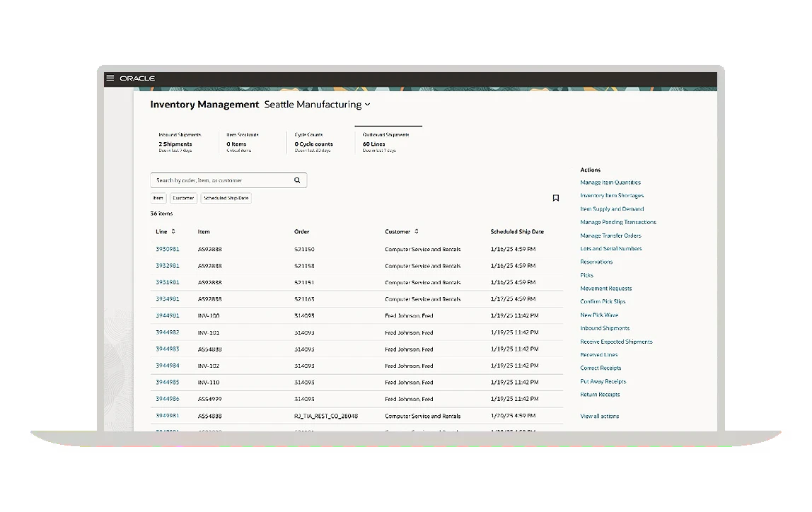Sort by Customer column arrows
The image size is (812, 512).
(x=417, y=231)
